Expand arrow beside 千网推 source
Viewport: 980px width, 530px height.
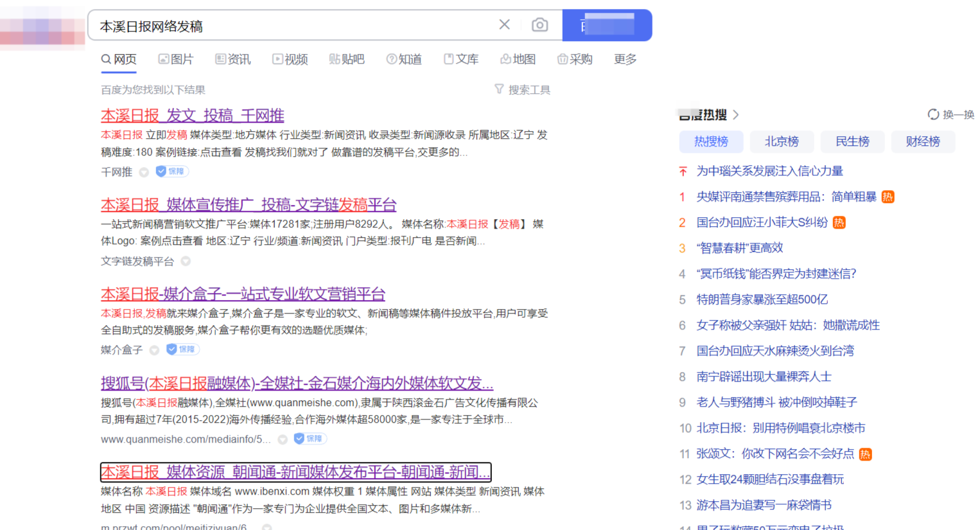144,172
